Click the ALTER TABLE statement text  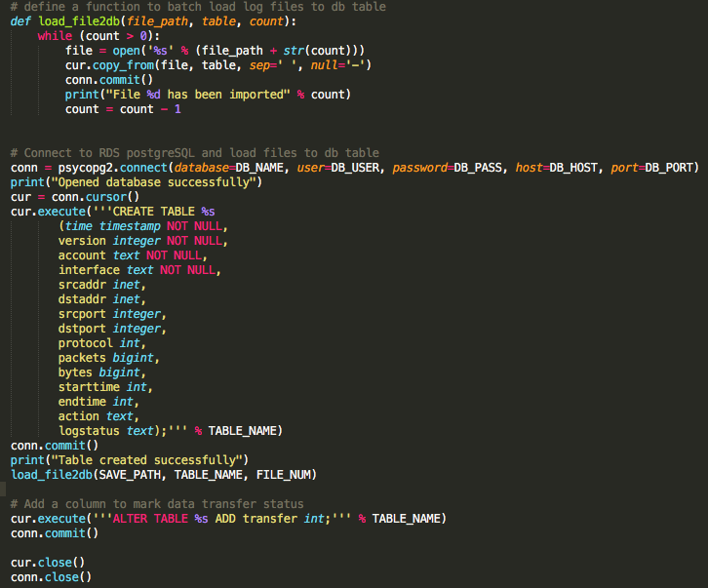(219, 519)
